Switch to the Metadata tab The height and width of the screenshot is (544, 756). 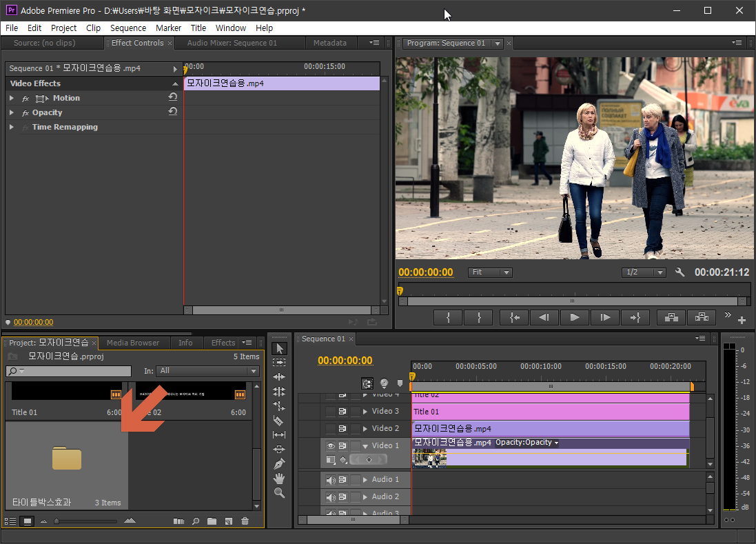[x=330, y=43]
